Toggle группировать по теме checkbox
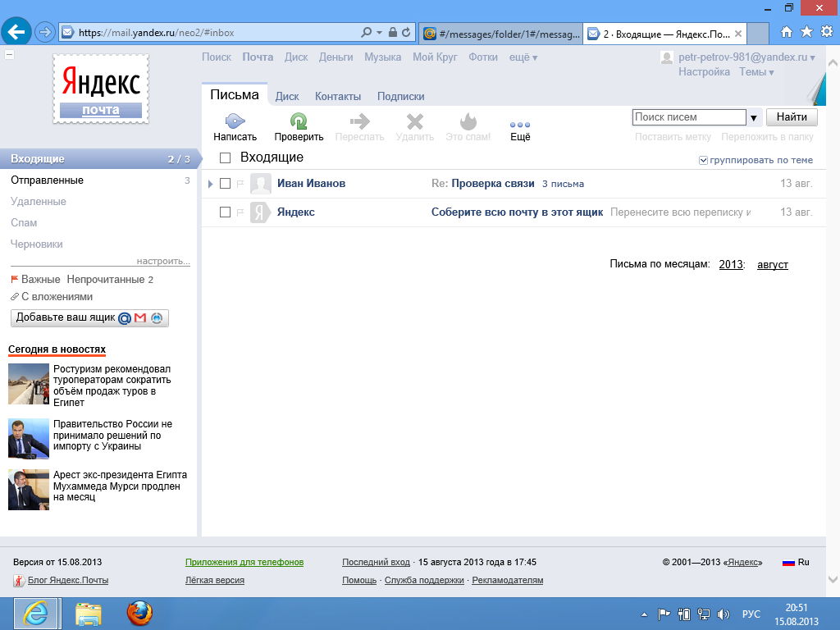 coord(703,160)
